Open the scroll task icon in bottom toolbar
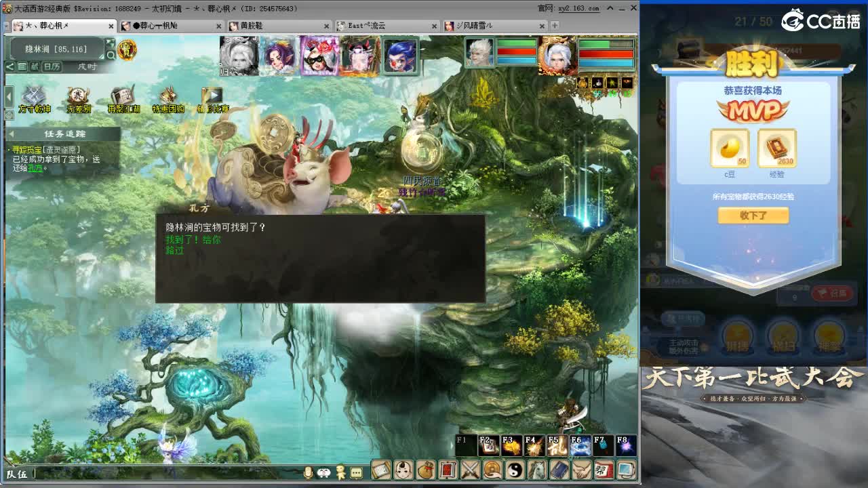 [382, 470]
